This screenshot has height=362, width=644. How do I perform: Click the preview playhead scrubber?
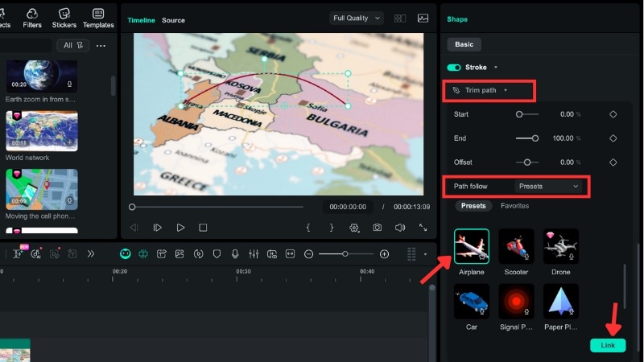click(132, 207)
